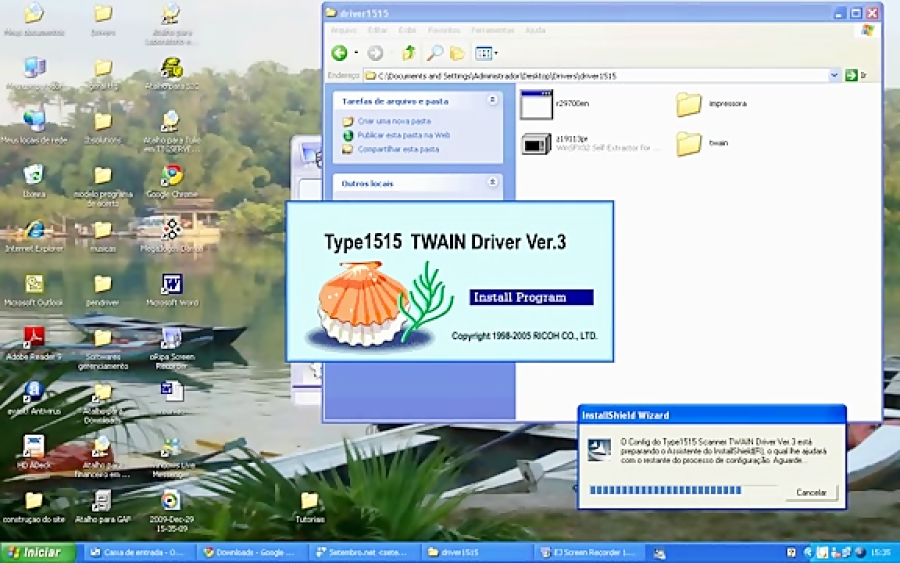Open the twain folder

(688, 144)
